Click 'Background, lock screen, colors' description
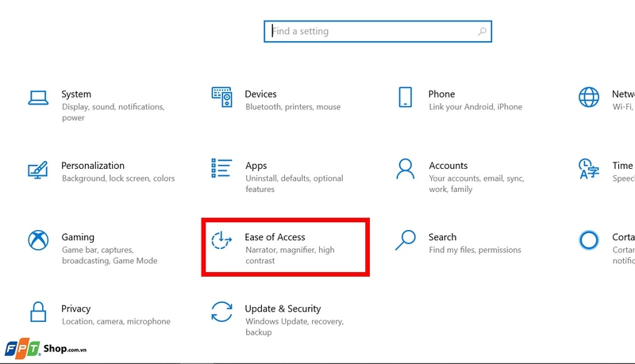This screenshot has height=364, width=635. pyautogui.click(x=118, y=178)
